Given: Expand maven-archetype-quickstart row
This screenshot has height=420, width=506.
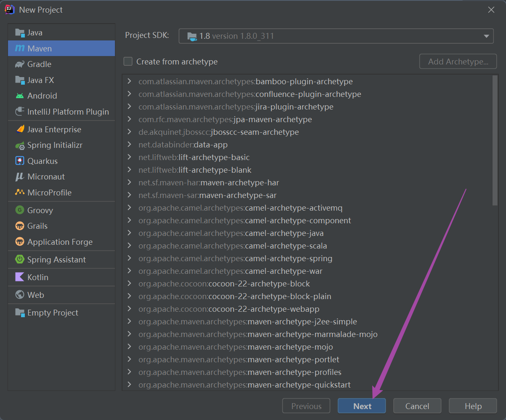Looking at the screenshot, I should [129, 385].
